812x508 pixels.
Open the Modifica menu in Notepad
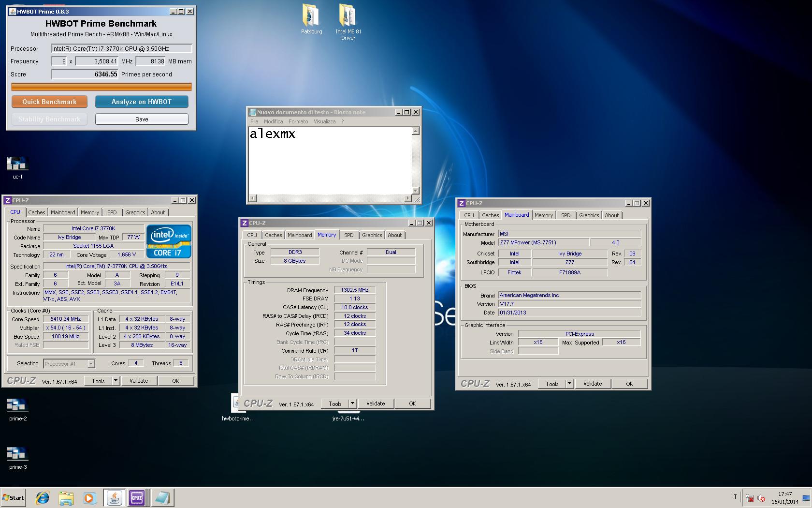pyautogui.click(x=274, y=121)
